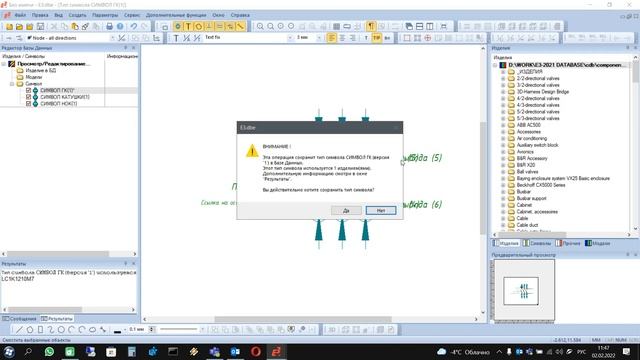Toggle the green node tool icon

coord(178,27)
